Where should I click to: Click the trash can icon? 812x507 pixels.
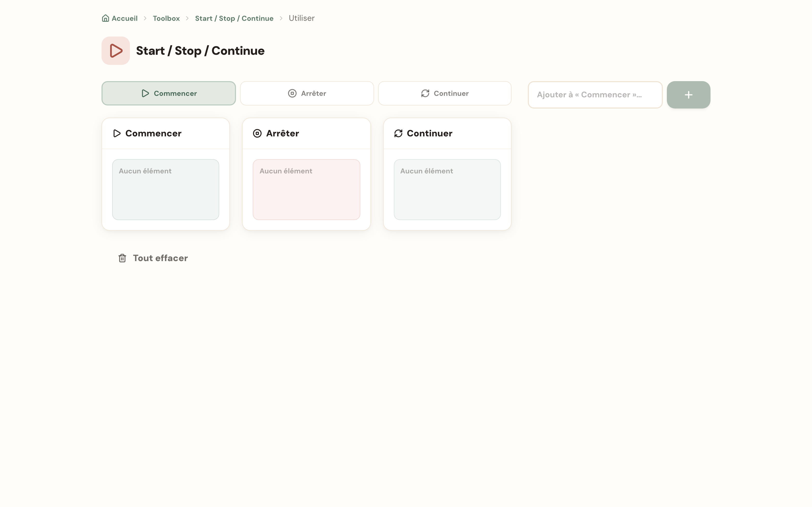pyautogui.click(x=122, y=258)
